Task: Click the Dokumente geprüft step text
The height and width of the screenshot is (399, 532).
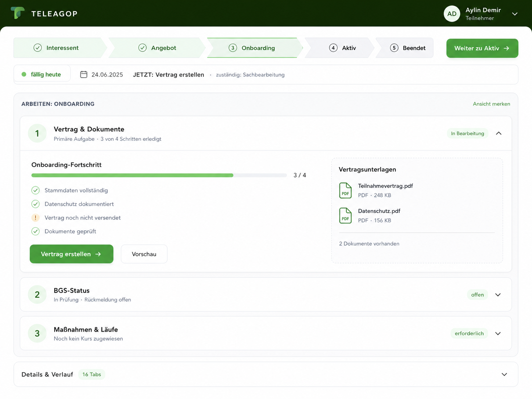Action: point(71,231)
